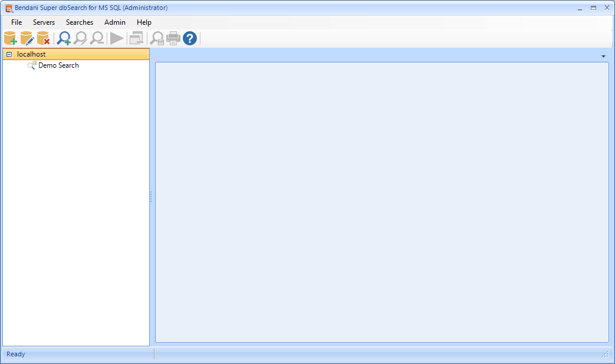Viewport: 615px width, 364px height.
Task: Open Help via the question mark icon
Action: 189,39
